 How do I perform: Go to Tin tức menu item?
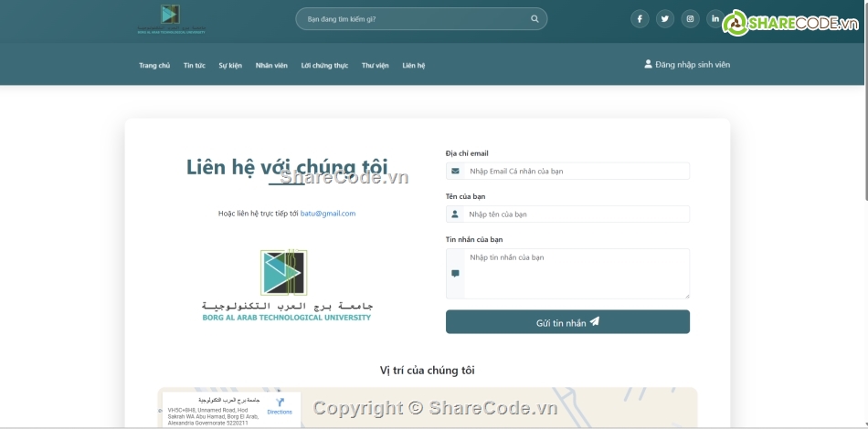click(x=194, y=66)
